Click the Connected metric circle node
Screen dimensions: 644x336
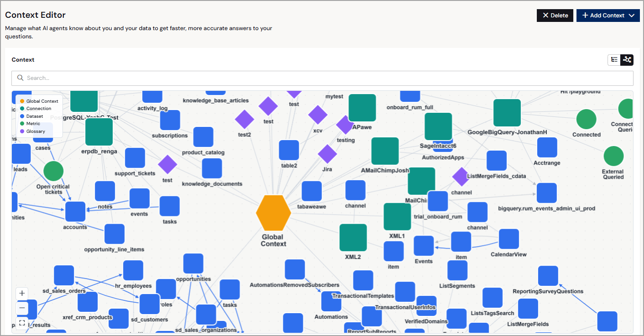(587, 120)
